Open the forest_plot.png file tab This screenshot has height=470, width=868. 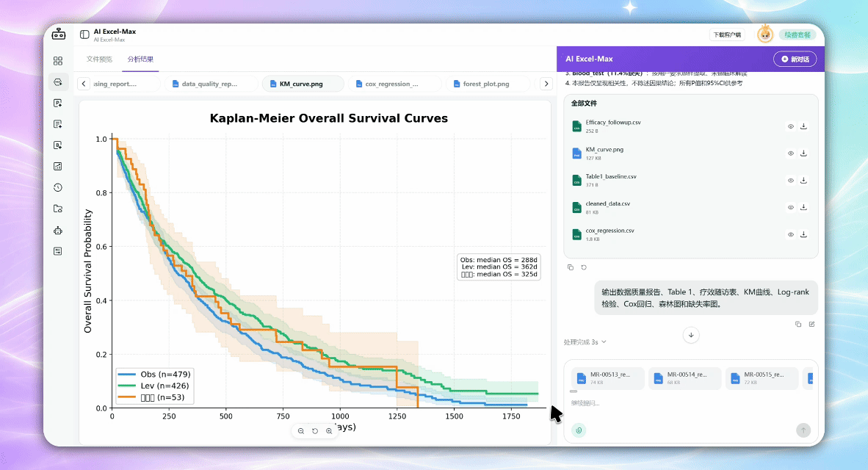click(481, 84)
